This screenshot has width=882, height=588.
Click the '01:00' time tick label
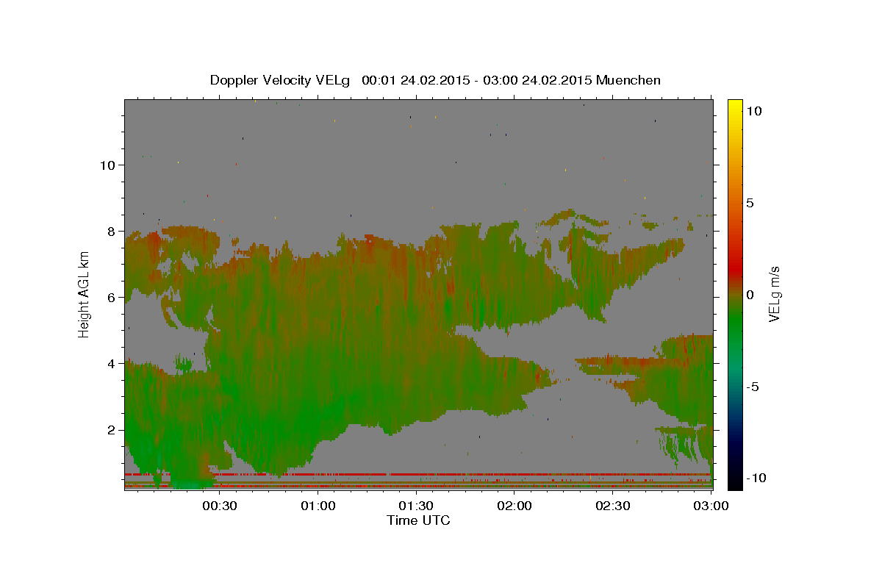point(318,506)
